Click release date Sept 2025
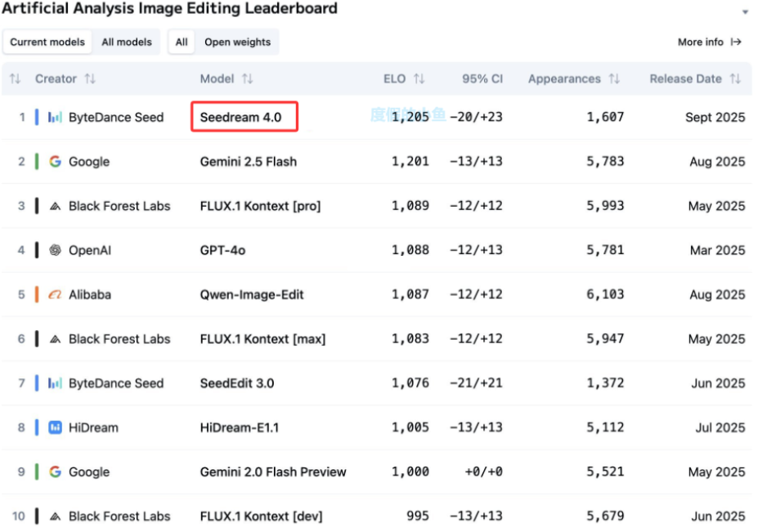This screenshot has height=532, width=762. pyautogui.click(x=715, y=118)
